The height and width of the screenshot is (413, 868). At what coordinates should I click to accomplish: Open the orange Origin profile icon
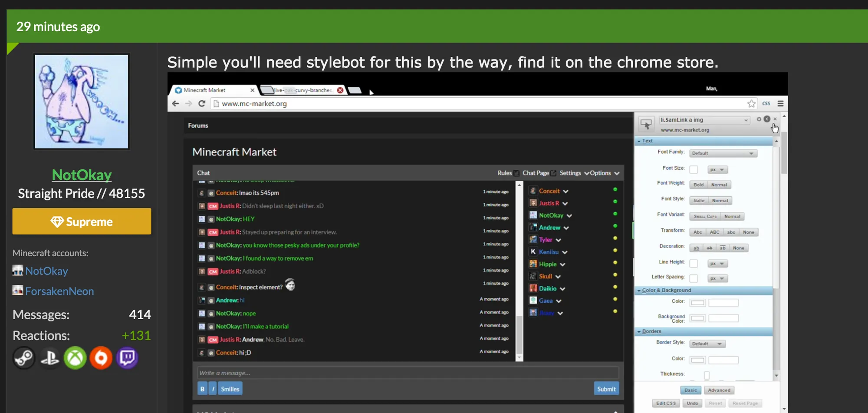pos(101,358)
